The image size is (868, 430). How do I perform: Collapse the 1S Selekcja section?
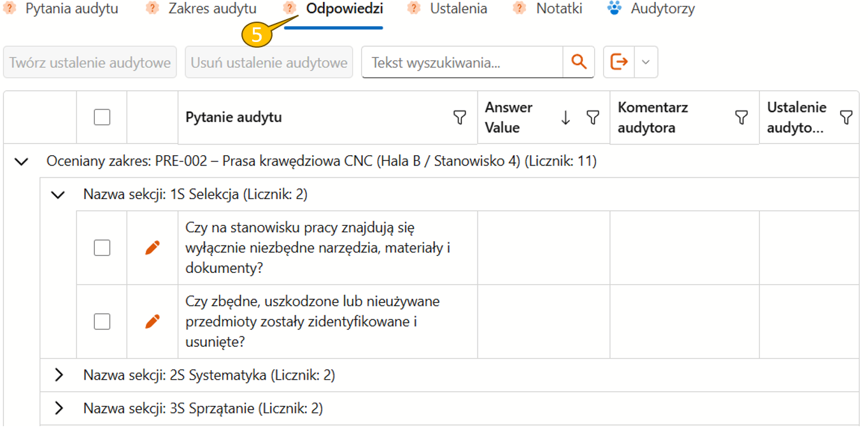[x=58, y=195]
